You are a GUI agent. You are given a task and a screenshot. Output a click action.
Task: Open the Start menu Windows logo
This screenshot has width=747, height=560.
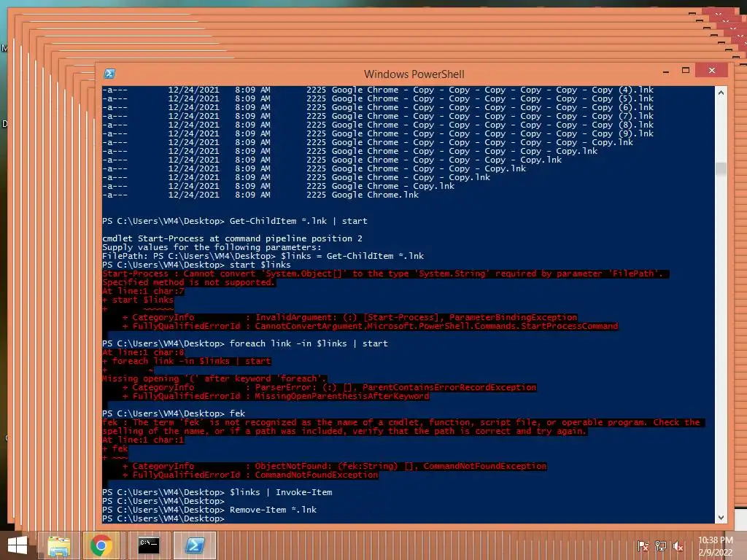tap(18, 545)
